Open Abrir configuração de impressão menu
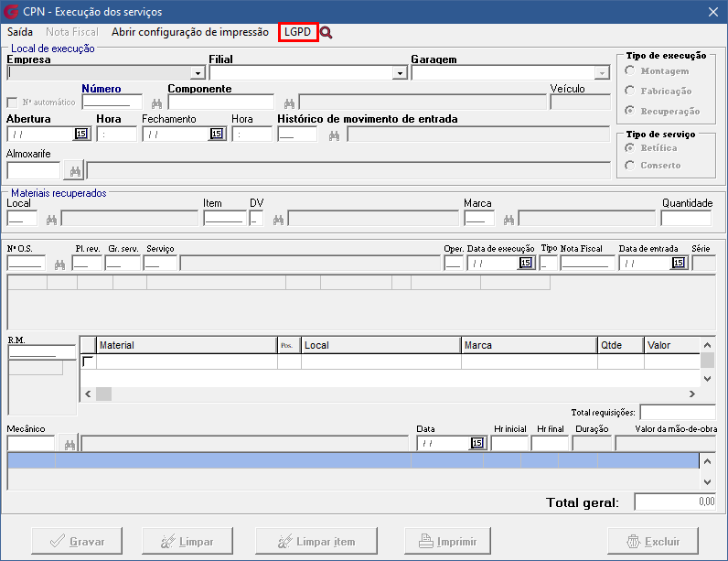Screen dimensions: 728x561 click(x=190, y=32)
